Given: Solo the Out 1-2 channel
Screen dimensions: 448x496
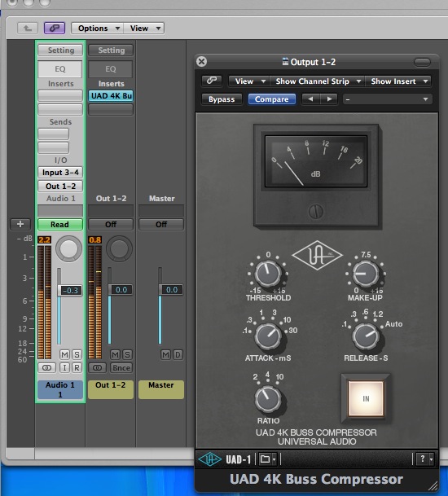Looking at the screenshot, I should (127, 354).
